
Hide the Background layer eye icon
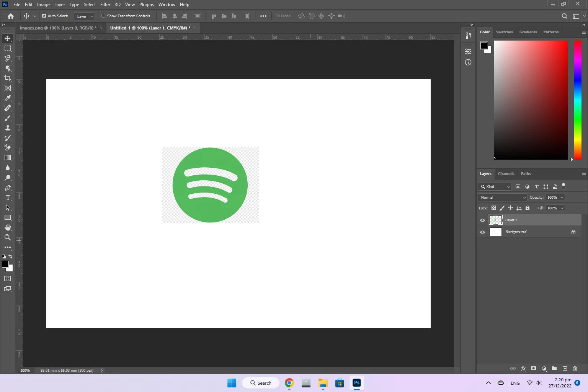coord(482,232)
